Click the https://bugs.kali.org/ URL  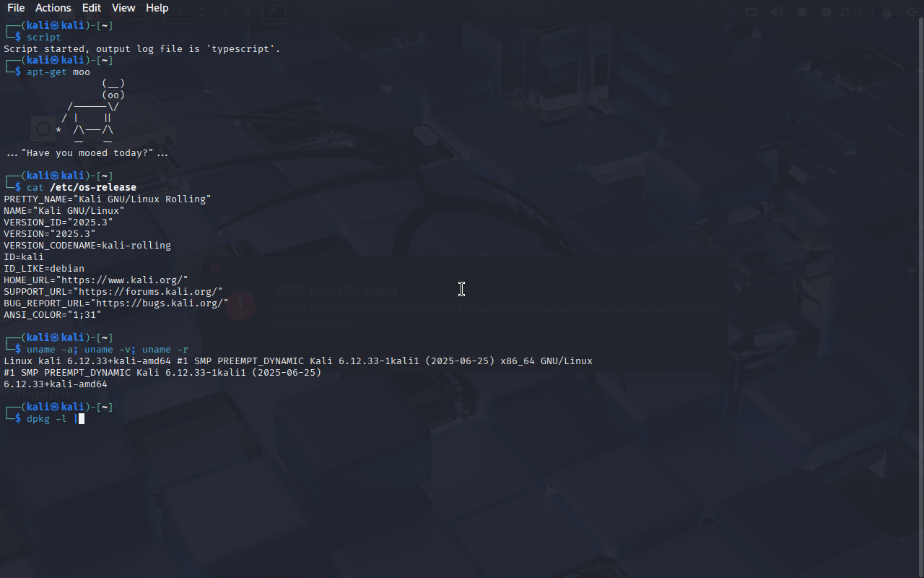[162, 303]
